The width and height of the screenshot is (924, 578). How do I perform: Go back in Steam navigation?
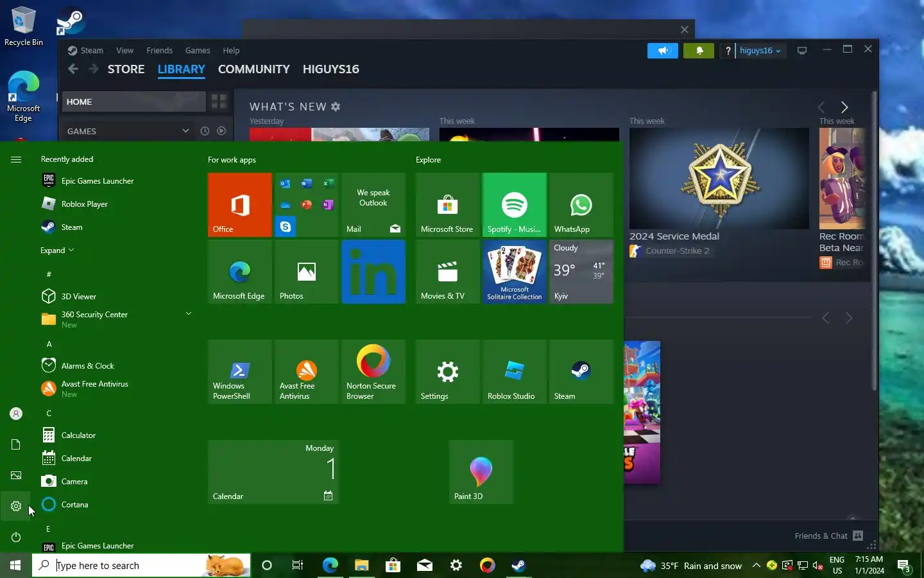[x=73, y=69]
